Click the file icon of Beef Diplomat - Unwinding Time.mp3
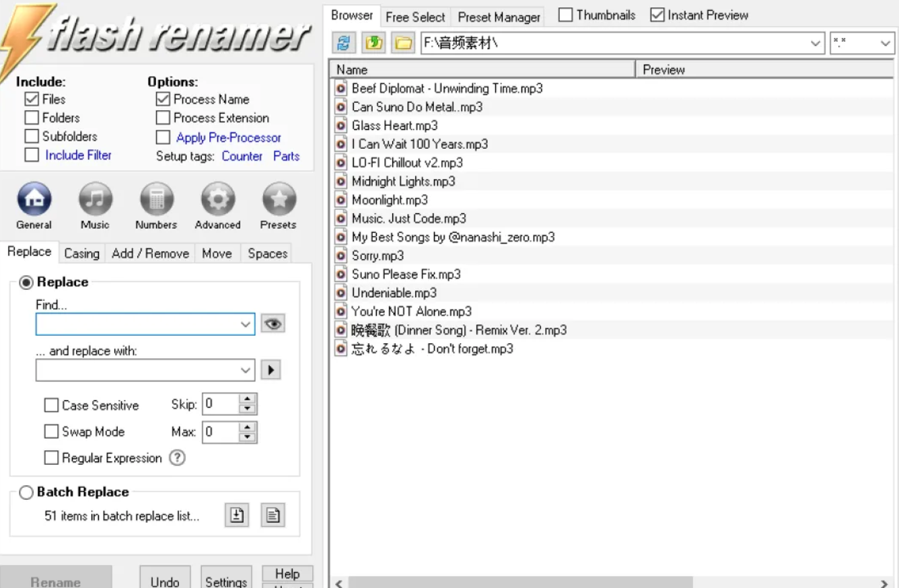This screenshot has width=899, height=588. 341,88
